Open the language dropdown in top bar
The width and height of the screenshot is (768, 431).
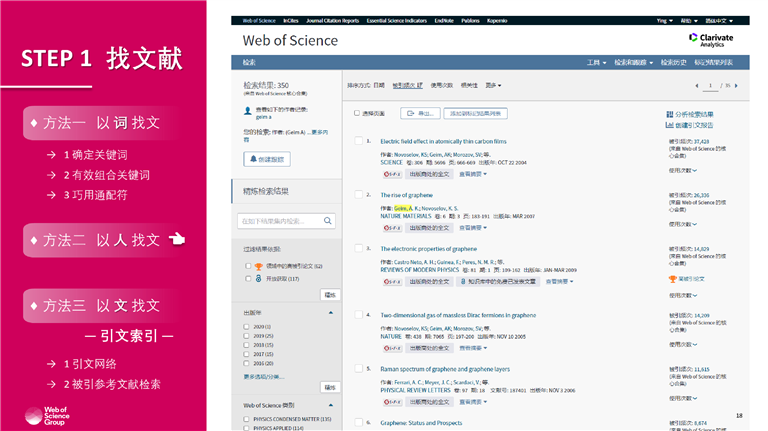[719, 21]
